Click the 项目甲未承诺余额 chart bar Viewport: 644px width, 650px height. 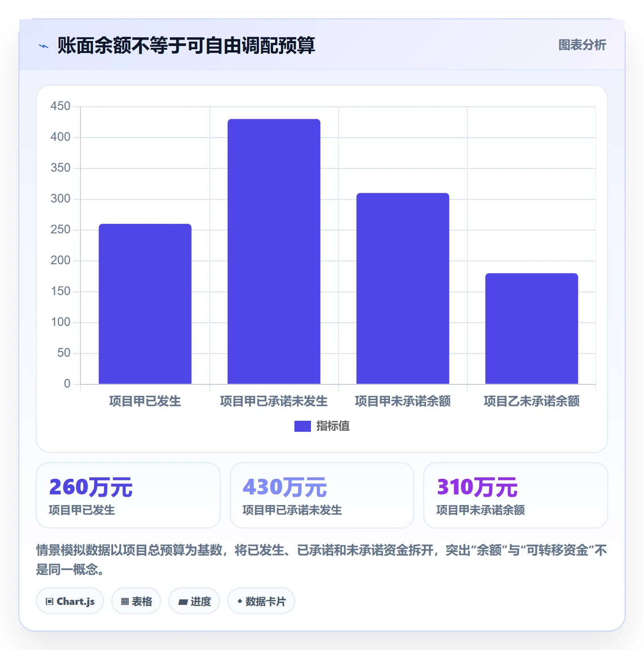pos(402,289)
